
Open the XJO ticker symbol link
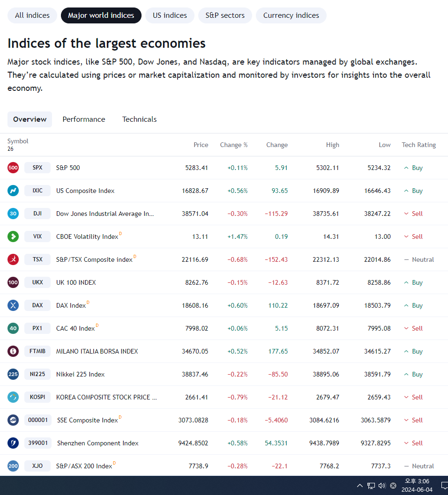(x=37, y=466)
